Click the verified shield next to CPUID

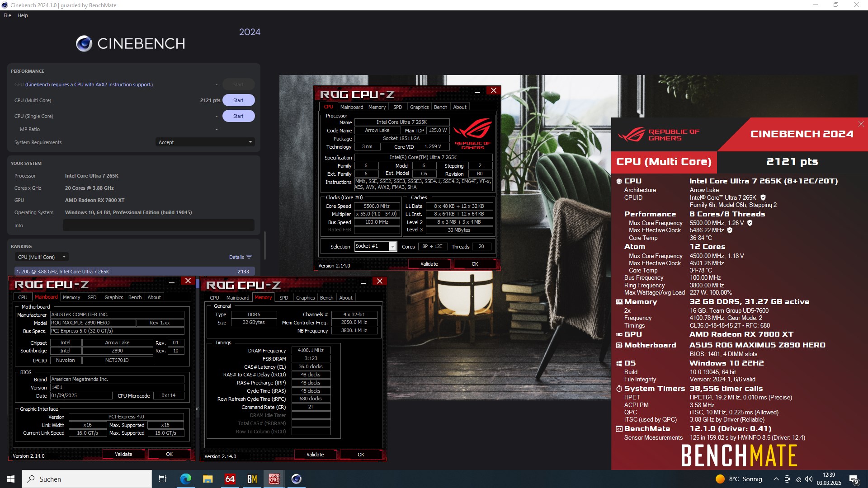point(763,197)
